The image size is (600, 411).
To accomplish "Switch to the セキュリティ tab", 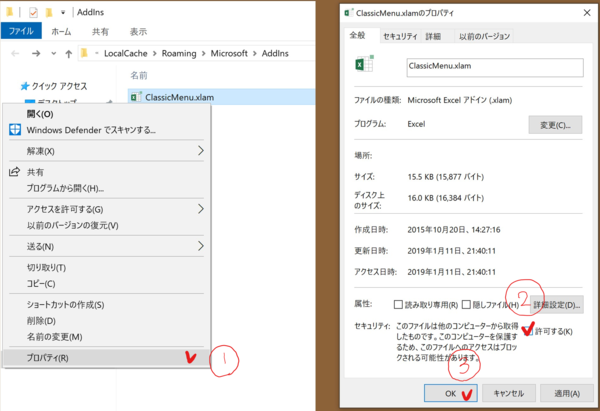I will pyautogui.click(x=400, y=36).
